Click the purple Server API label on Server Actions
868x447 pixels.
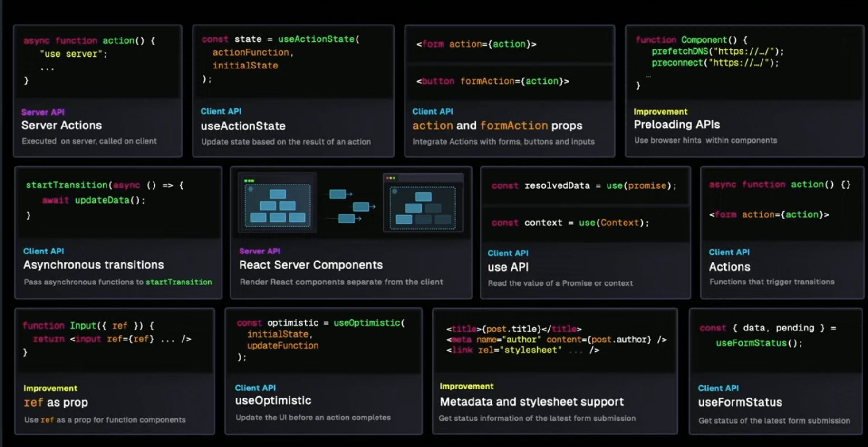tap(42, 112)
